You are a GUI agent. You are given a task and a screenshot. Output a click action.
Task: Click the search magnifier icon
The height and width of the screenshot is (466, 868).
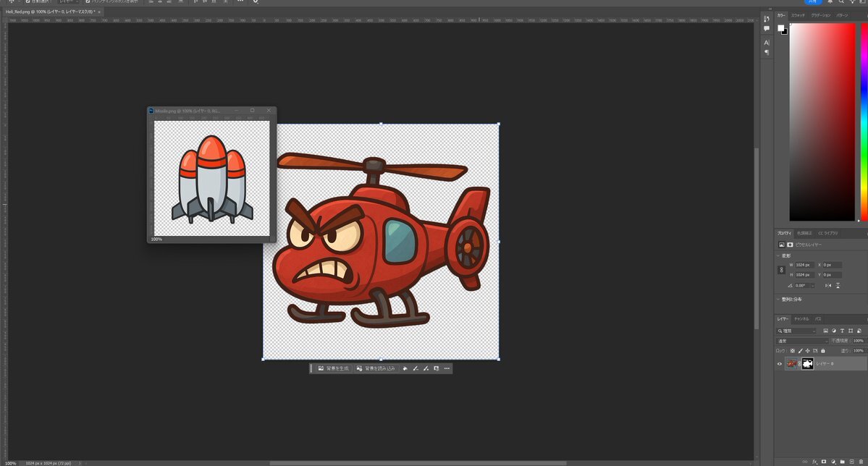click(x=841, y=1)
